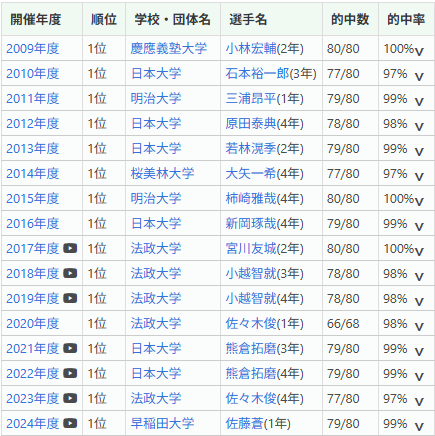Expand the 2012年度 row chevron
435x436 pixels.
(x=419, y=127)
